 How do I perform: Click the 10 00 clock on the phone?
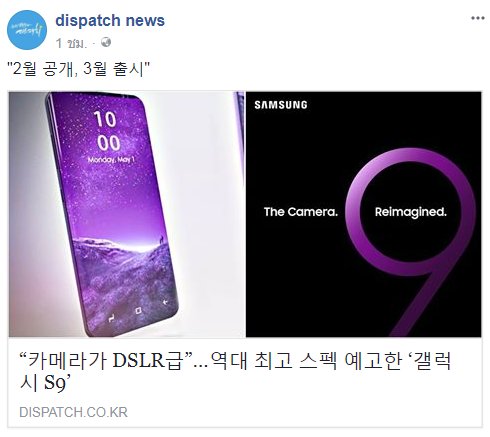click(107, 131)
